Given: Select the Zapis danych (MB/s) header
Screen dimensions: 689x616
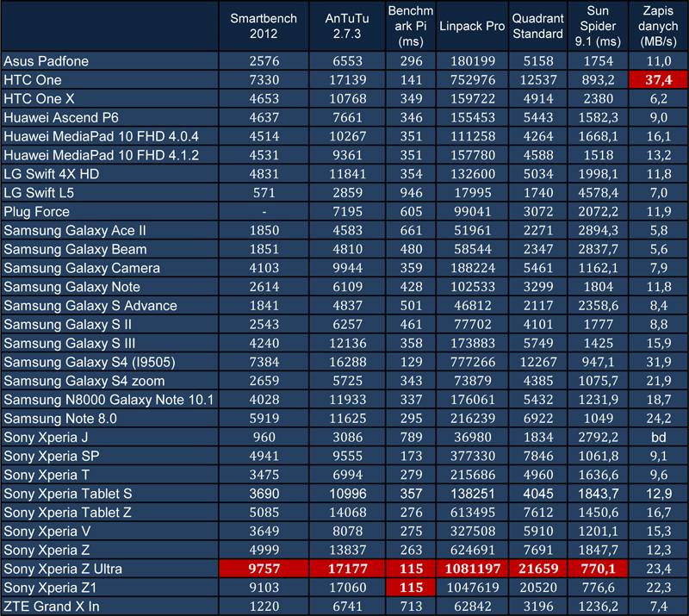Looking at the screenshot, I should click(x=658, y=26).
